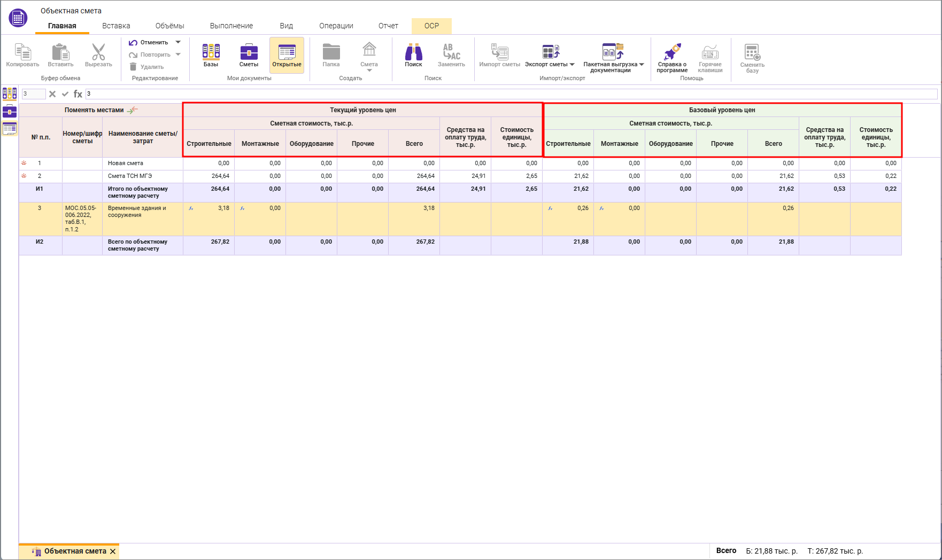The width and height of the screenshot is (942, 560).
Task: Click the Сметы briefcase icon
Action: [x=249, y=52]
